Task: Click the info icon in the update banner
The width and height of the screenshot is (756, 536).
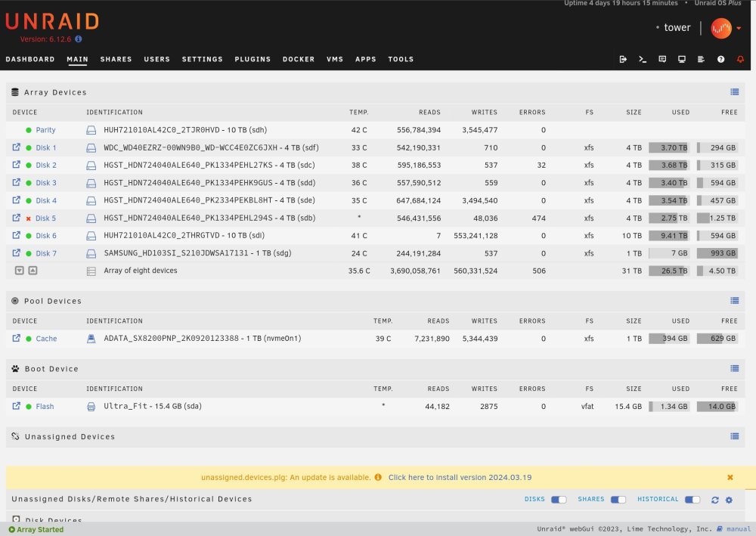Action: 378,477
